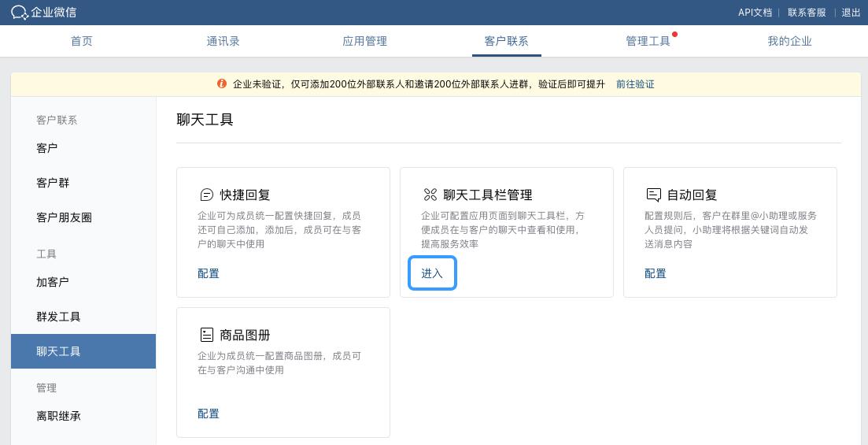This screenshot has height=445, width=868.
Task: Click the 聊天工具栏管理 icon
Action: point(430,195)
